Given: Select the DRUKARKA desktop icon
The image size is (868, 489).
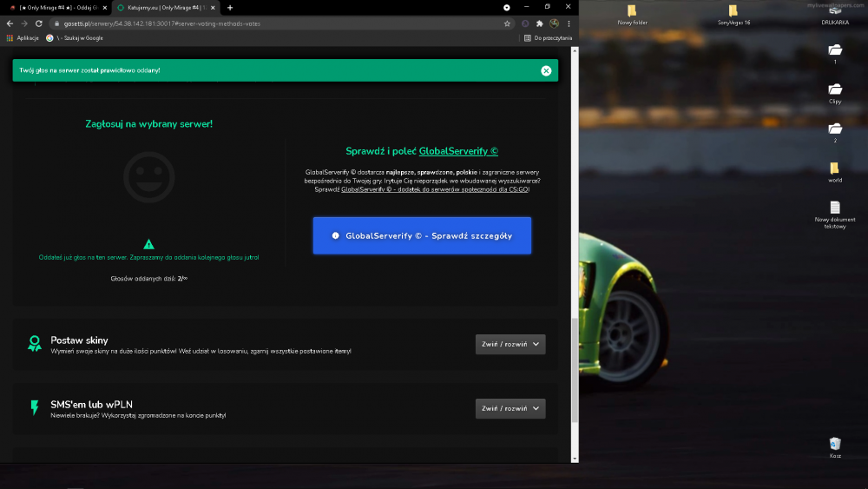Looking at the screenshot, I should coord(835,15).
